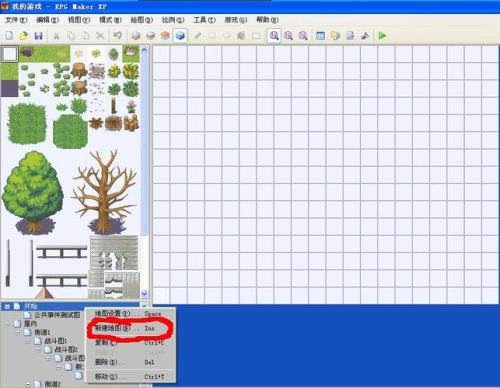Pick the pink flower tile in the palette
The width and height of the screenshot is (500, 388).
point(131,106)
